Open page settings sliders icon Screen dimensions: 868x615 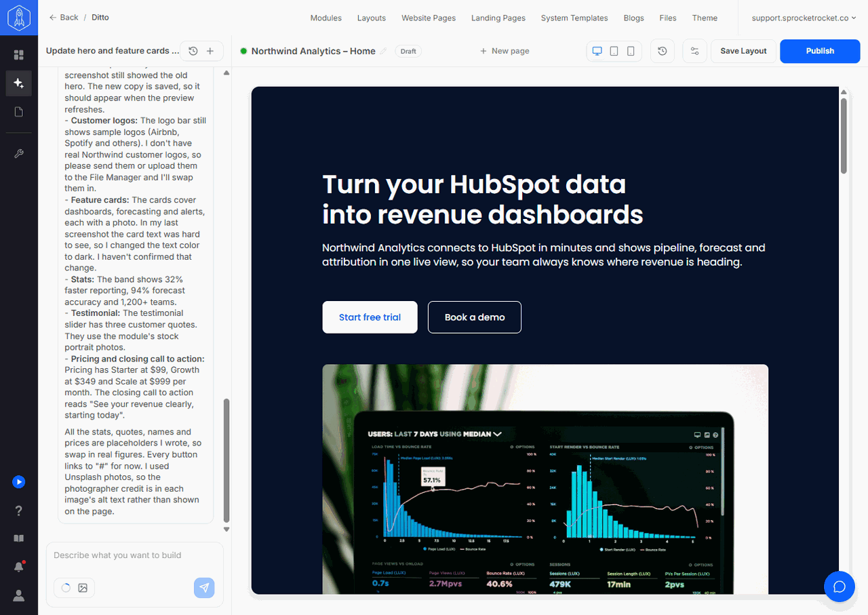[694, 51]
